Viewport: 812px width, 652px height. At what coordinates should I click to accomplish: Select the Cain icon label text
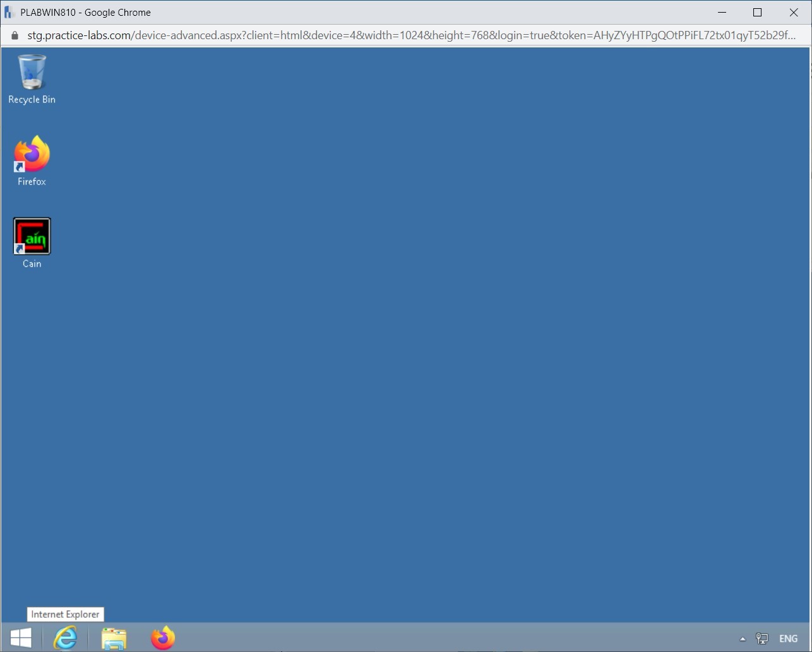pyautogui.click(x=32, y=263)
